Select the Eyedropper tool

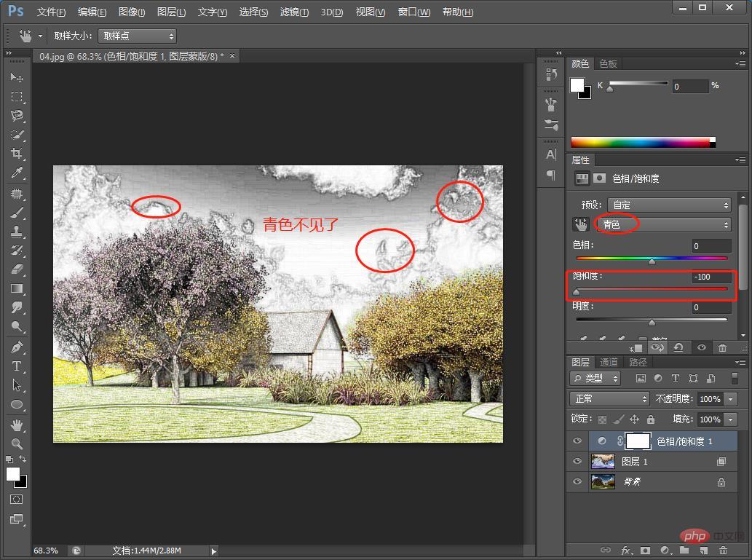click(x=17, y=173)
